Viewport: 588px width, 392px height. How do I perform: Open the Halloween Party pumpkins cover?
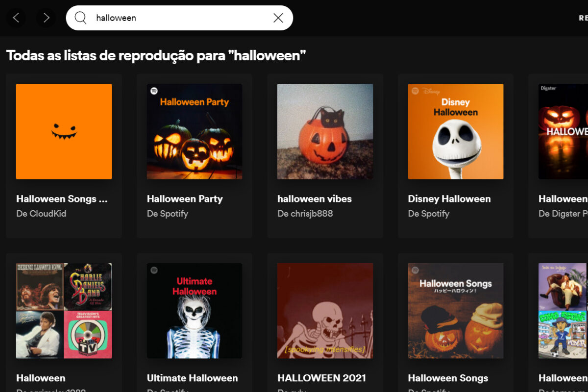pyautogui.click(x=195, y=131)
